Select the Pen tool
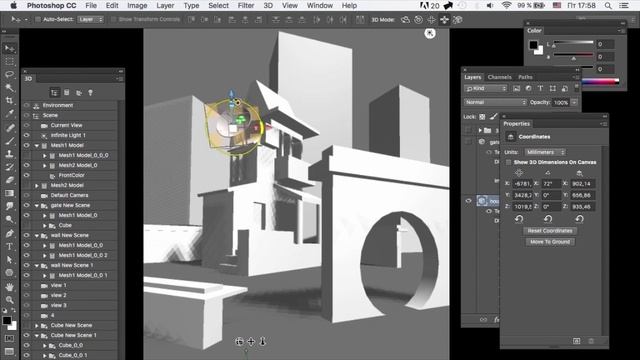640x360 pixels. click(x=9, y=233)
